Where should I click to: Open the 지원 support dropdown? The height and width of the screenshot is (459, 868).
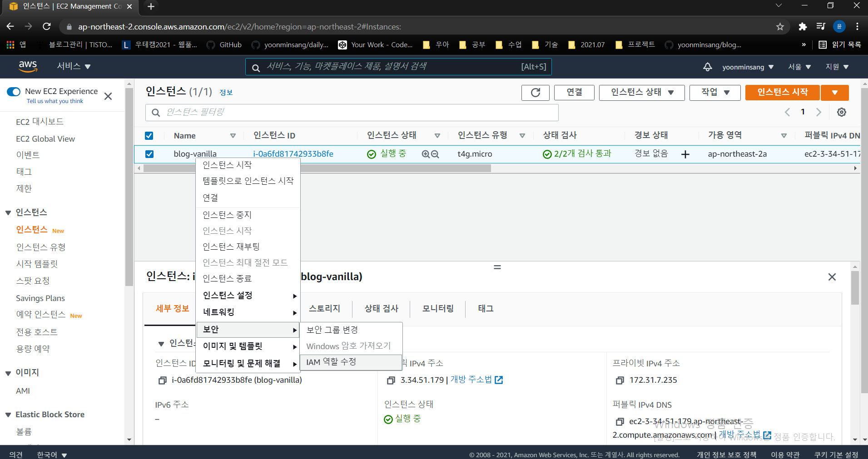(837, 67)
